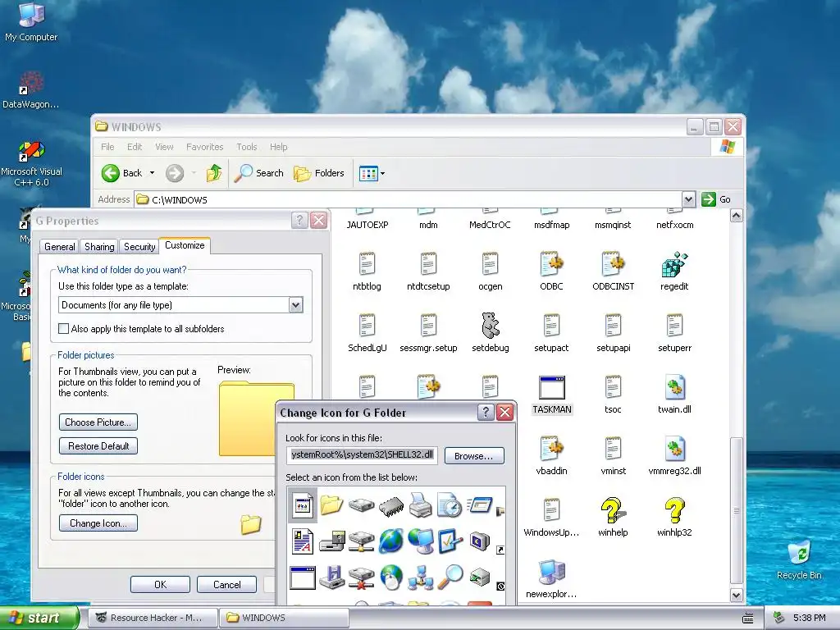
Task: Click the Browse button in Change Icon
Action: click(474, 456)
